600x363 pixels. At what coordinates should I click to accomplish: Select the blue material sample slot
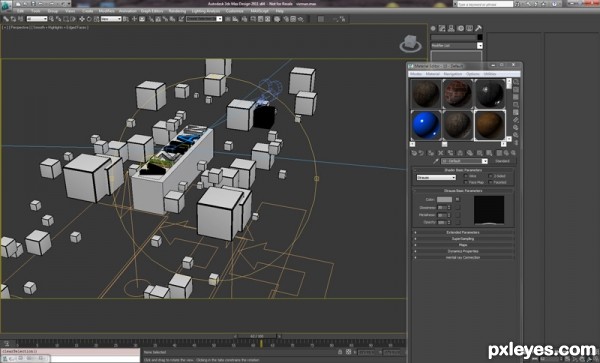coord(426,125)
